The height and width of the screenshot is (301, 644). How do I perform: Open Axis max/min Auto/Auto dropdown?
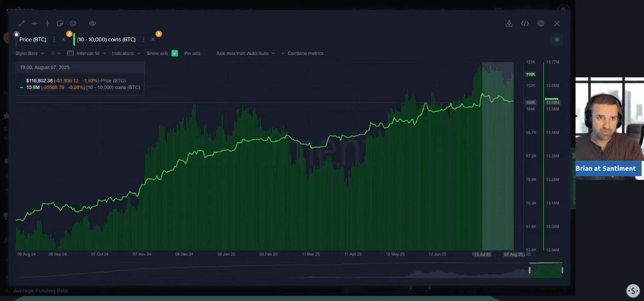(245, 53)
